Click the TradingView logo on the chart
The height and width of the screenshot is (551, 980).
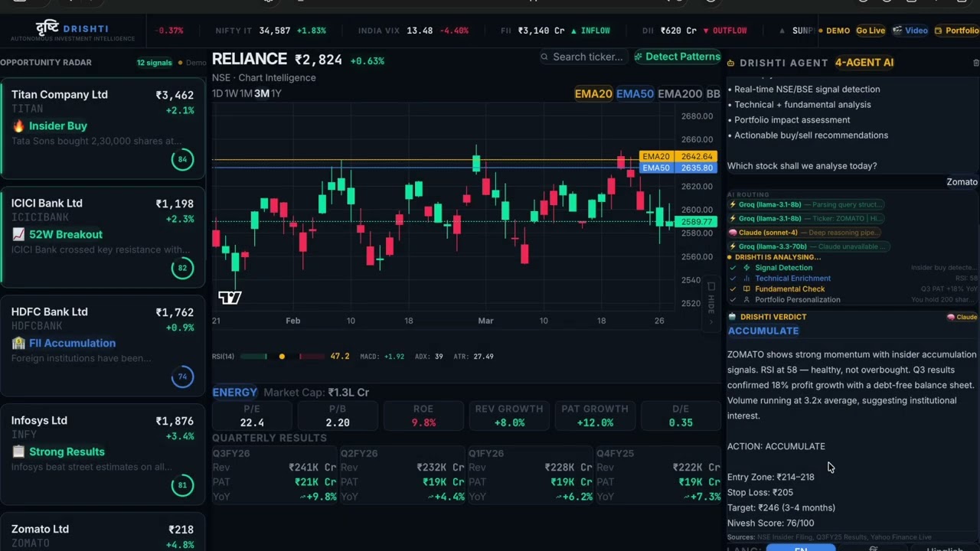(x=230, y=298)
